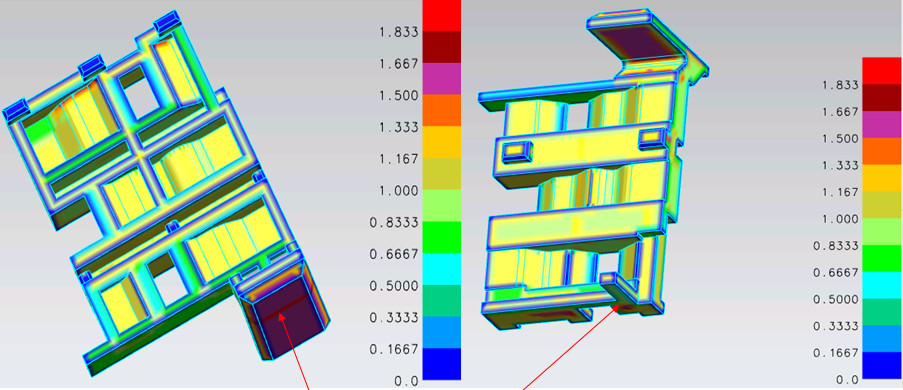The image size is (903, 390).
Task: Select the magenta swatch in the right legend
Action: (x=881, y=125)
